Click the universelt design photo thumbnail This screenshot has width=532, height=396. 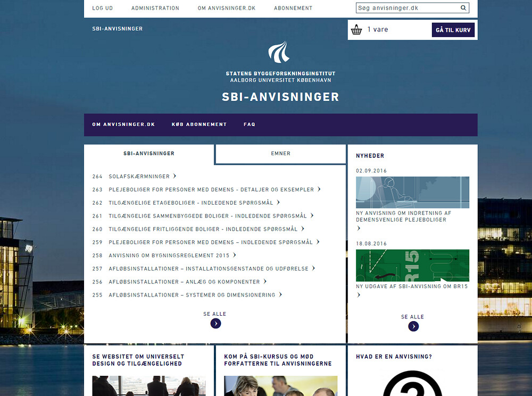click(149, 386)
